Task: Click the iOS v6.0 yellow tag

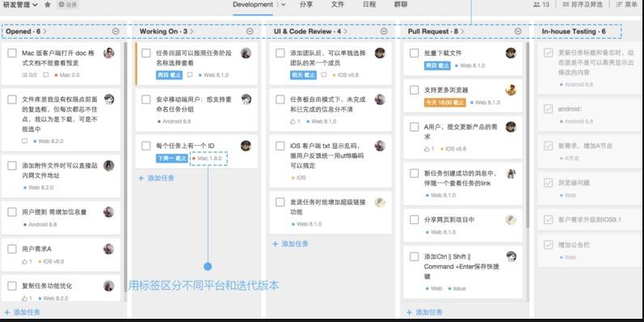Action: (x=52, y=261)
